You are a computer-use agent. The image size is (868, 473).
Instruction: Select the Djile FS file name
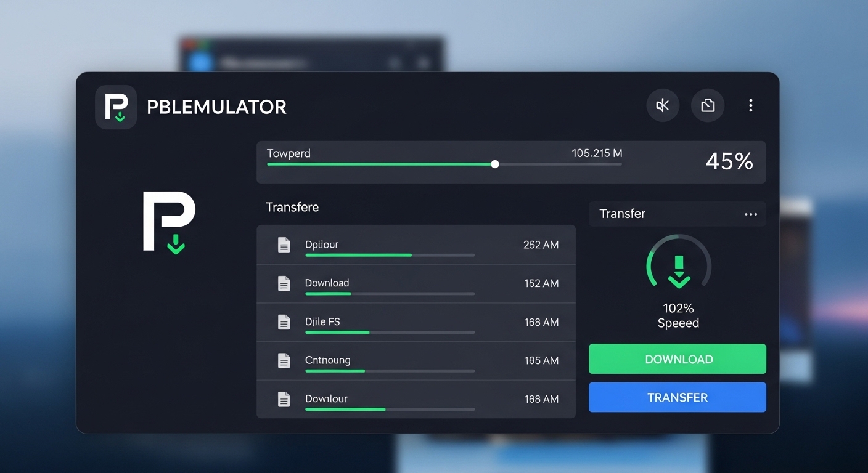tap(322, 321)
